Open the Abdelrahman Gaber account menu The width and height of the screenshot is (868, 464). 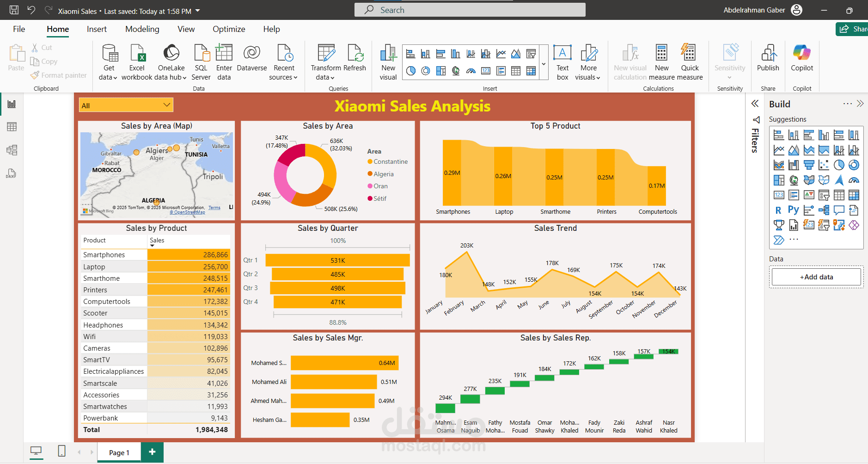pos(763,10)
